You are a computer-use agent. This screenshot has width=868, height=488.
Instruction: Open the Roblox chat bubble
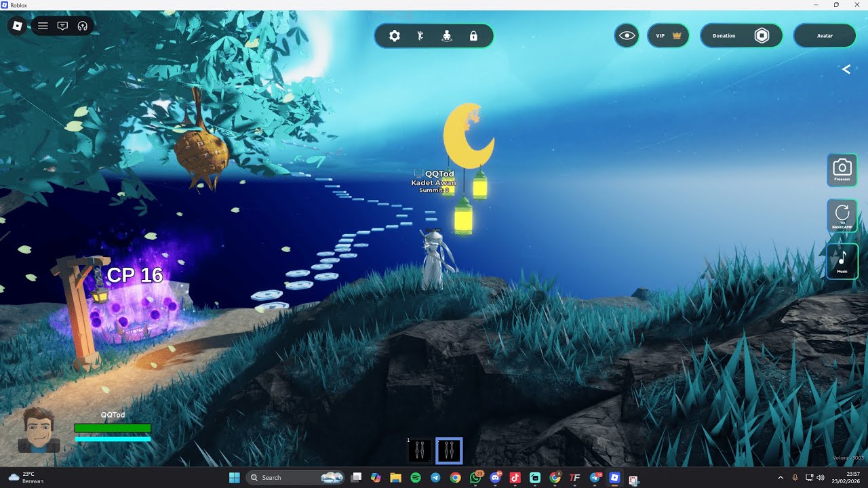62,26
